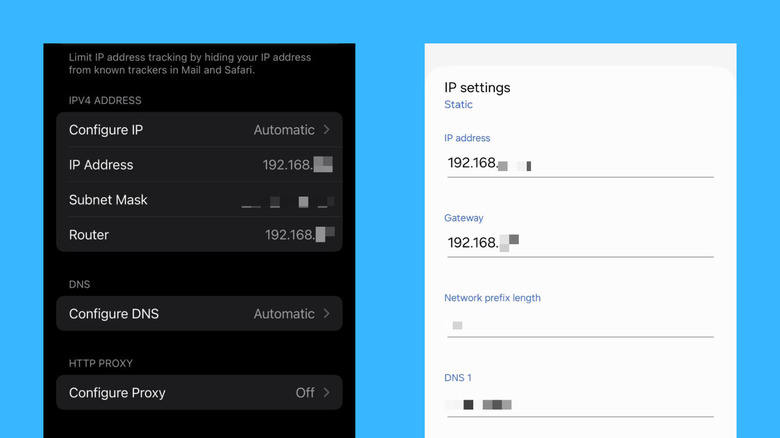Screen dimensions: 780x438
Task: Click the Off value for Configure Proxy
Action: [x=305, y=393]
